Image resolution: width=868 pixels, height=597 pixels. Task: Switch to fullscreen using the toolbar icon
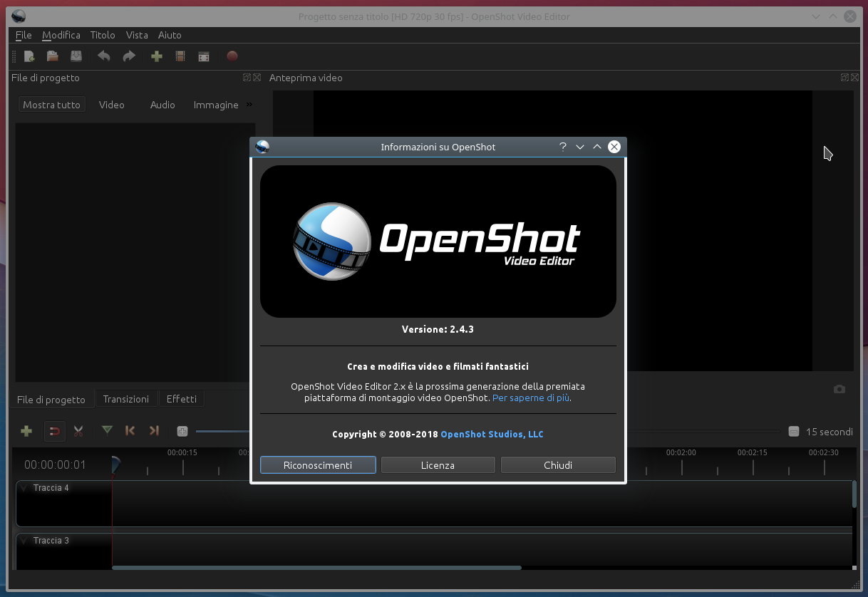point(204,56)
